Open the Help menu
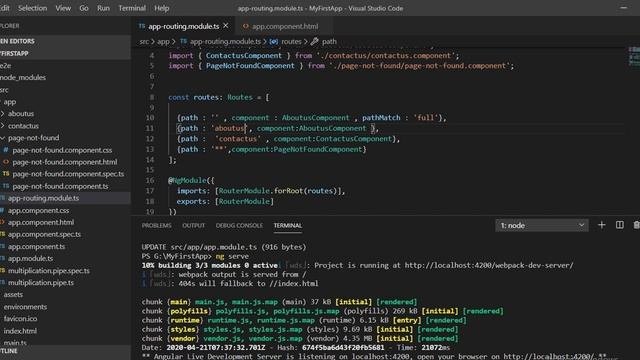This screenshot has width=640, height=360. tap(161, 8)
